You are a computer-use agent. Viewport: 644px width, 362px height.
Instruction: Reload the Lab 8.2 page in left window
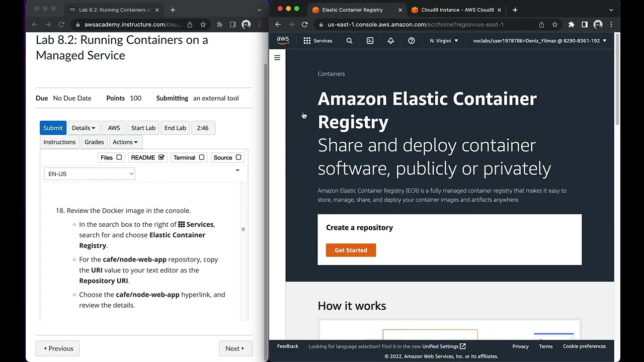click(61, 24)
